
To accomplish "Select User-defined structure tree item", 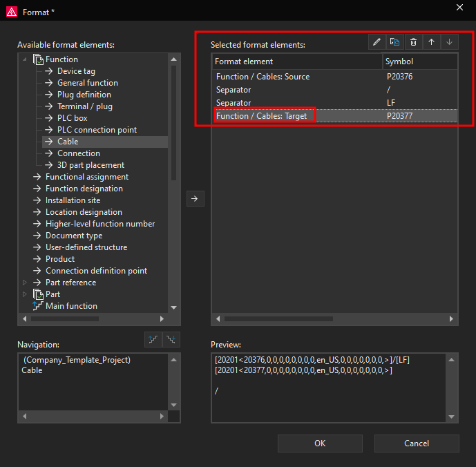I will (86, 247).
